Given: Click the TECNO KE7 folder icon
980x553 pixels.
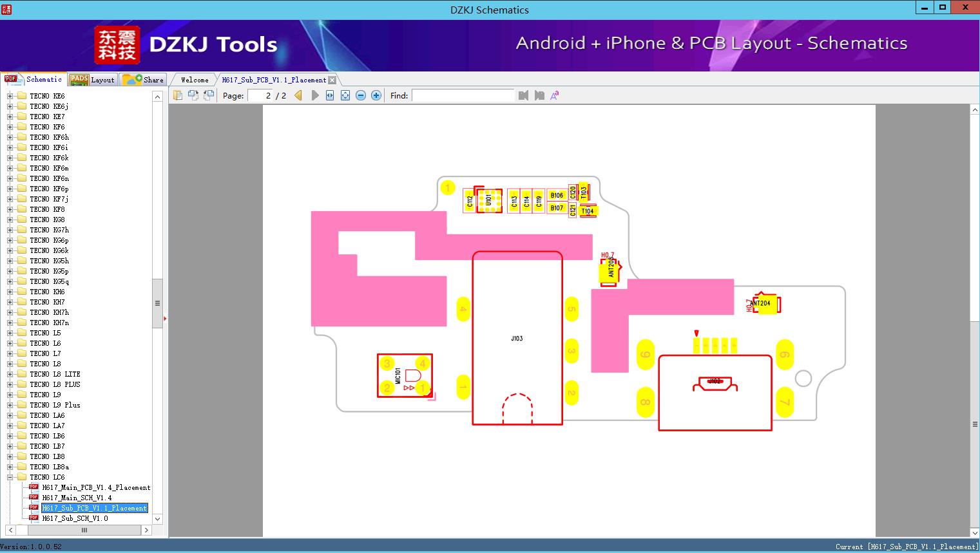Looking at the screenshot, I should coord(21,117).
